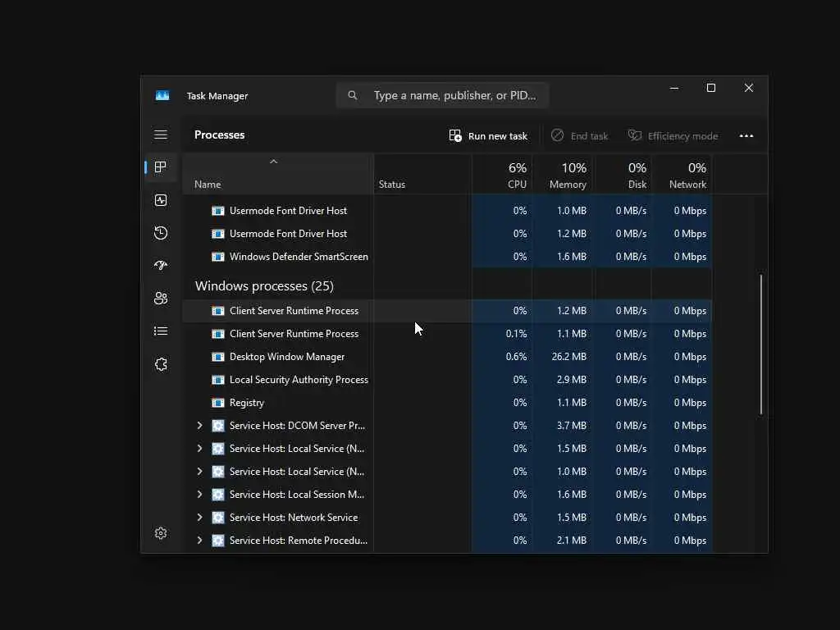Sort by the CPU column header
The image size is (840, 630).
[502, 174]
